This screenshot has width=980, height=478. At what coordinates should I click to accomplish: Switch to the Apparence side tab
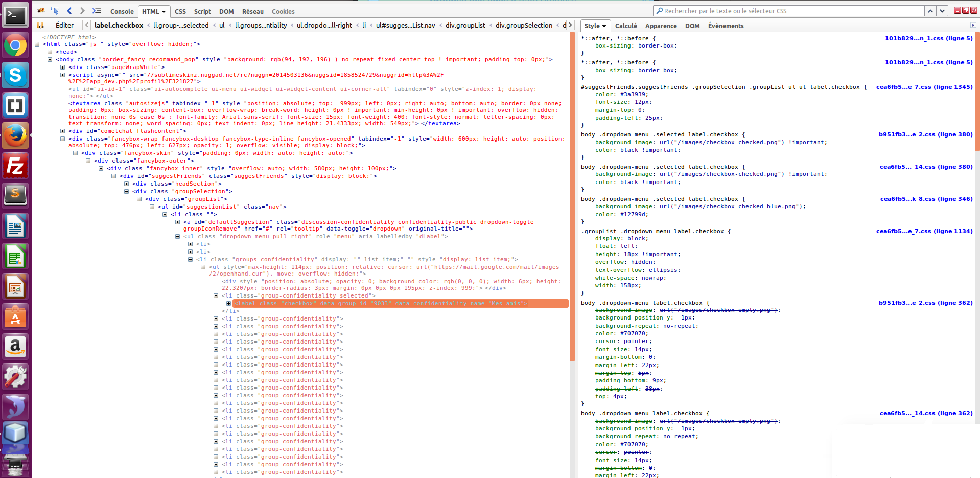click(x=661, y=26)
